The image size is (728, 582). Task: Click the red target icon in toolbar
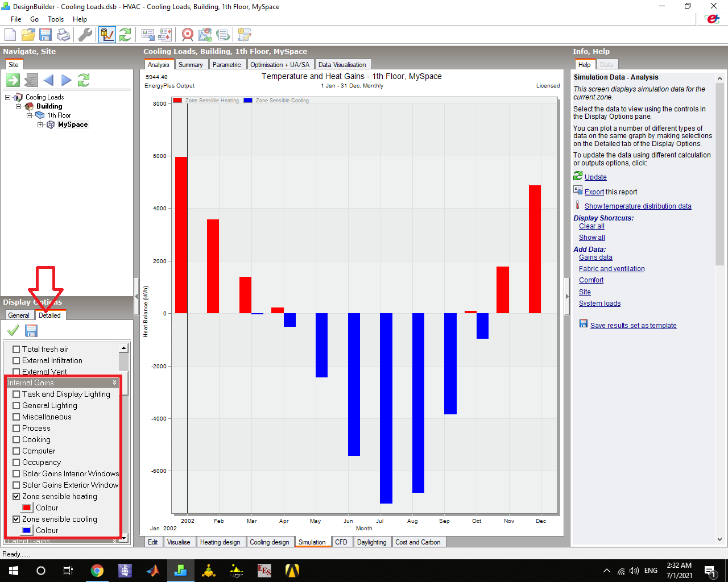(187, 35)
